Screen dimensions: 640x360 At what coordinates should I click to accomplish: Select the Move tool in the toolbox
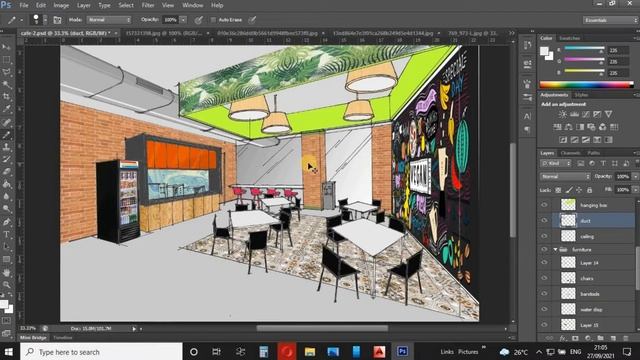(6, 47)
